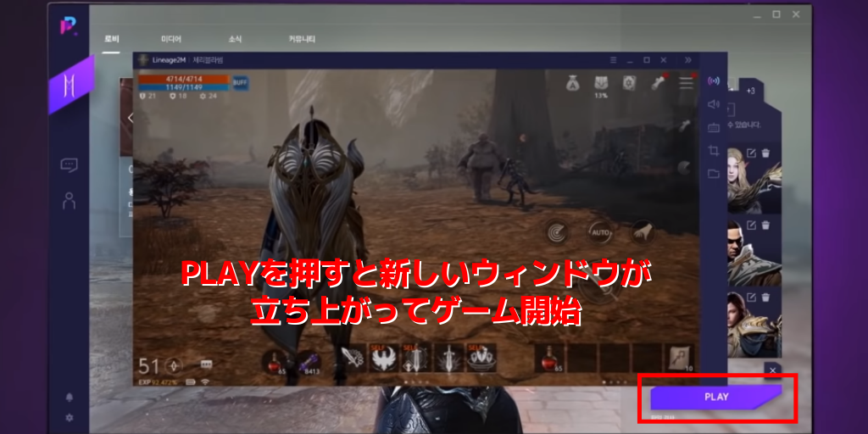Minimize the Lineage2M game window
This screenshot has width=868, height=434.
click(x=630, y=60)
